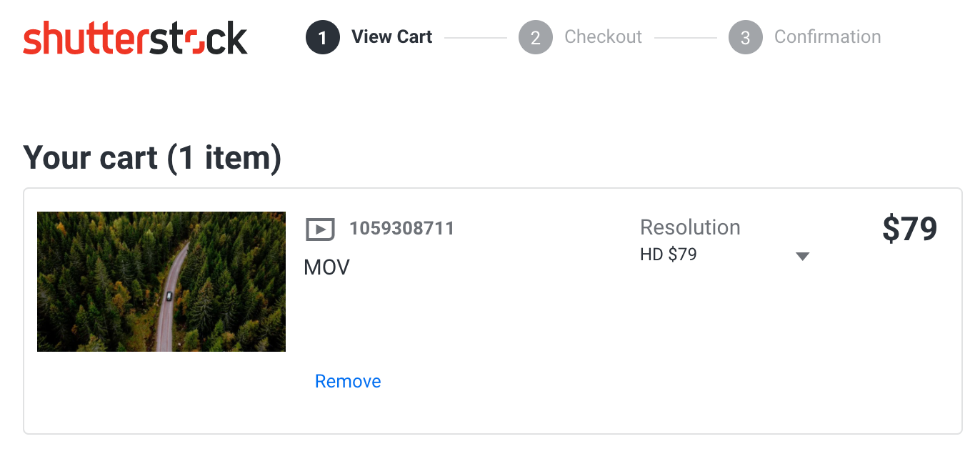Click the large $79 item price

[909, 229]
